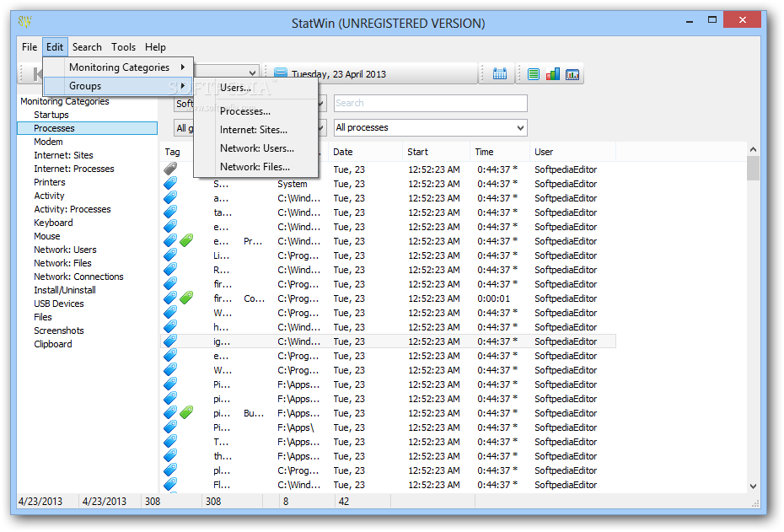The image size is (784, 532).
Task: Click Tuesday, 23 April 2013 date field
Action: pyautogui.click(x=339, y=74)
